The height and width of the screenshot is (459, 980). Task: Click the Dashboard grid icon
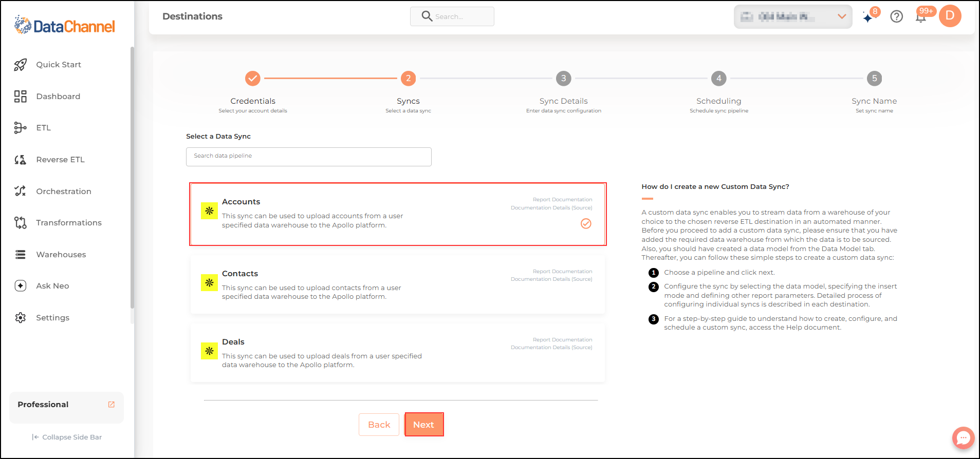coord(20,97)
